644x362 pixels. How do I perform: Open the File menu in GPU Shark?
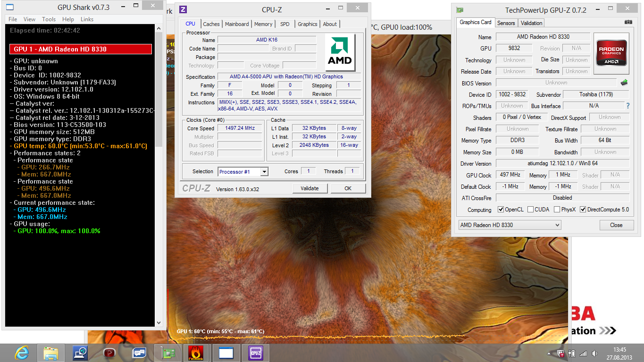(x=13, y=19)
